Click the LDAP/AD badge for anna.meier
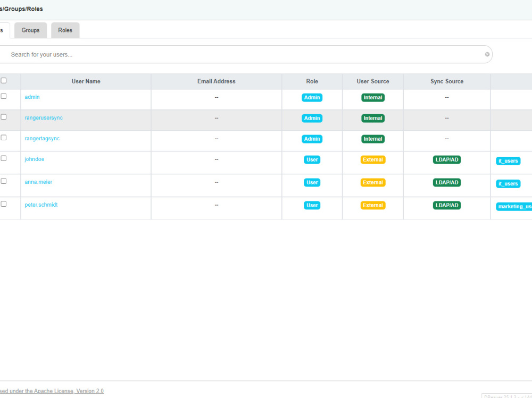Image resolution: width=532 pixels, height=398 pixels. [x=447, y=182]
